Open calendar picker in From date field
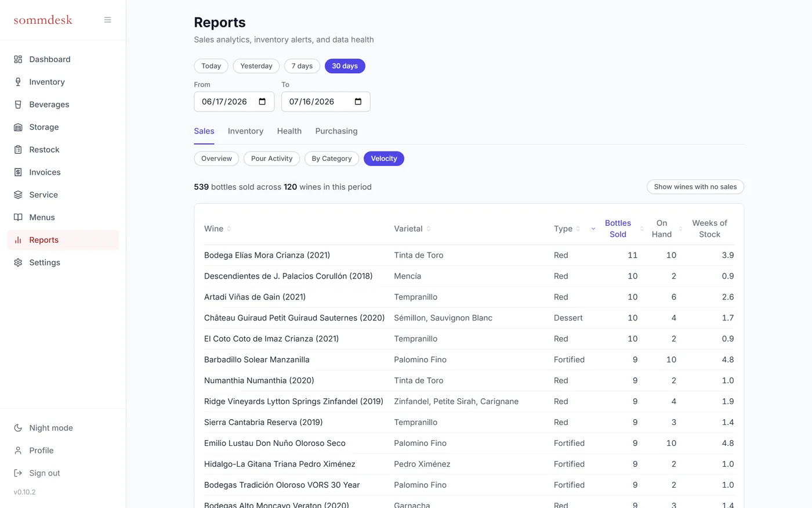Viewport: 812px width, 508px height. coord(262,102)
